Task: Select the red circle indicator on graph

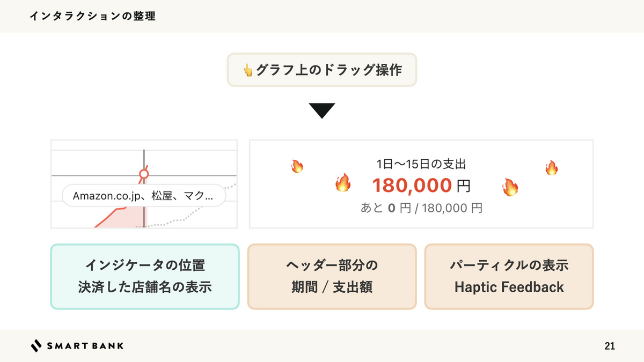Action: 143,174
